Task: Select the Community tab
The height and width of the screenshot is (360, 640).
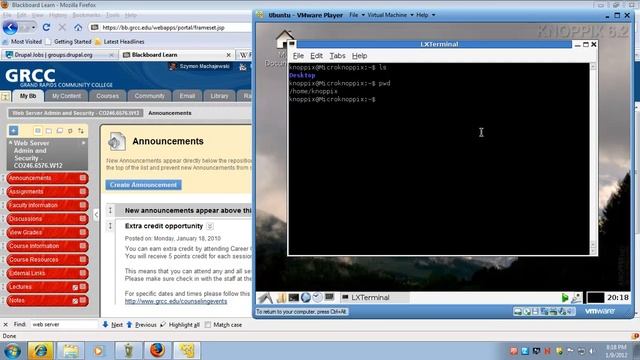Action: 149,96
